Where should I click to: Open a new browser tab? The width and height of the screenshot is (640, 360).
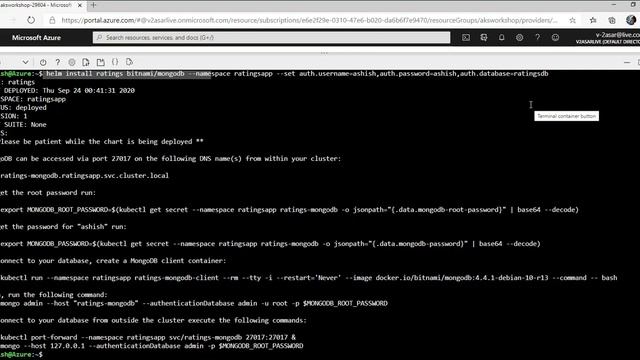93,5
